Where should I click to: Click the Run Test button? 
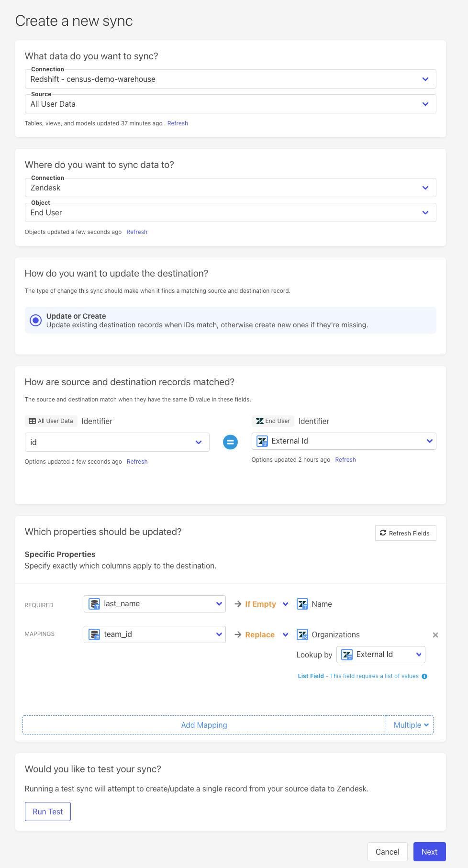click(x=48, y=812)
